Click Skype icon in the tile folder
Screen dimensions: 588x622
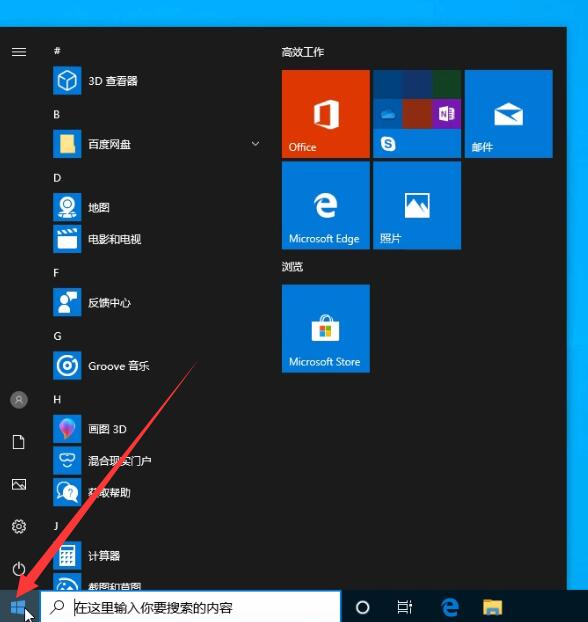coord(388,143)
